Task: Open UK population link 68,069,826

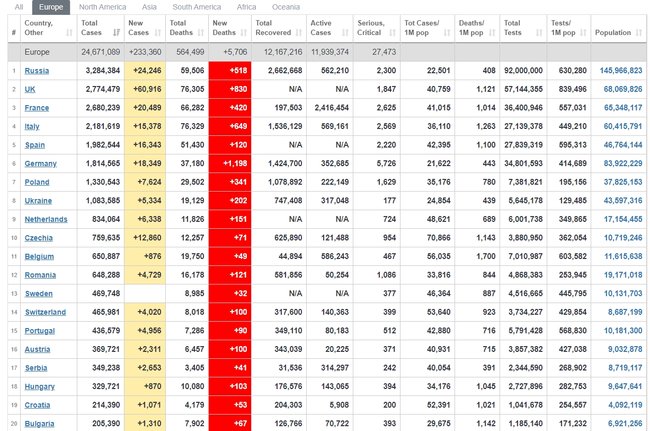Action: pyautogui.click(x=623, y=90)
